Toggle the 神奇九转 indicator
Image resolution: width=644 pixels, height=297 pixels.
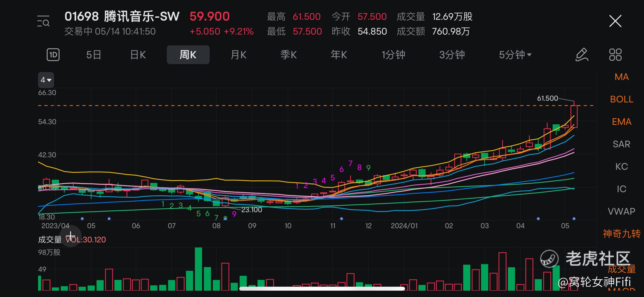[622, 234]
